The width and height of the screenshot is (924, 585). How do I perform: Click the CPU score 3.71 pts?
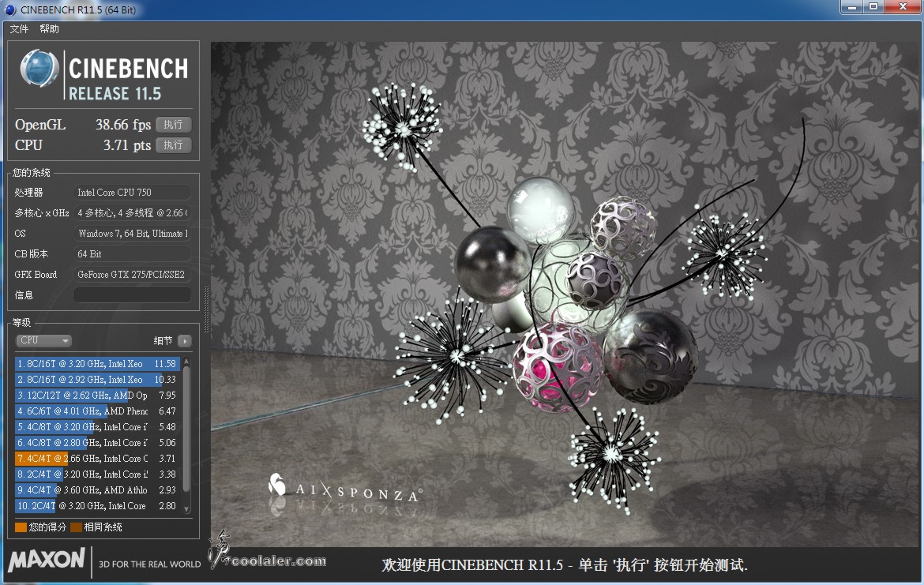[x=126, y=145]
